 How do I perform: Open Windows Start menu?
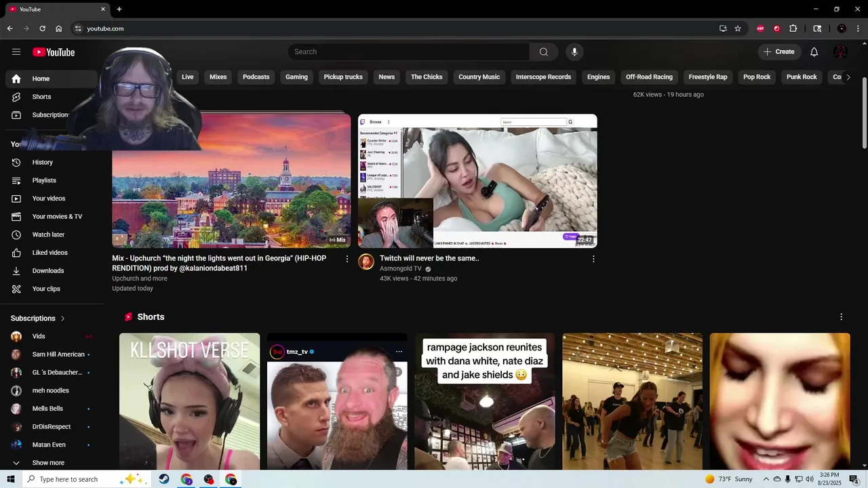click(x=11, y=479)
